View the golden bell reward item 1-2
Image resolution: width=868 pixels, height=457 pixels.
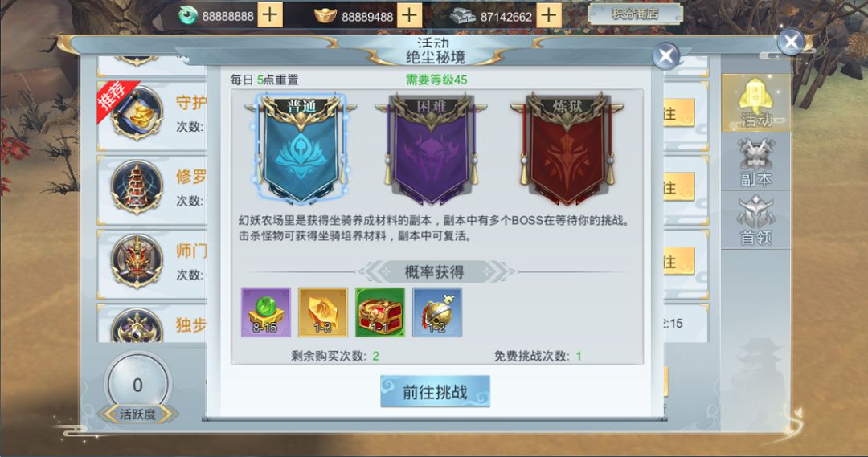437,312
